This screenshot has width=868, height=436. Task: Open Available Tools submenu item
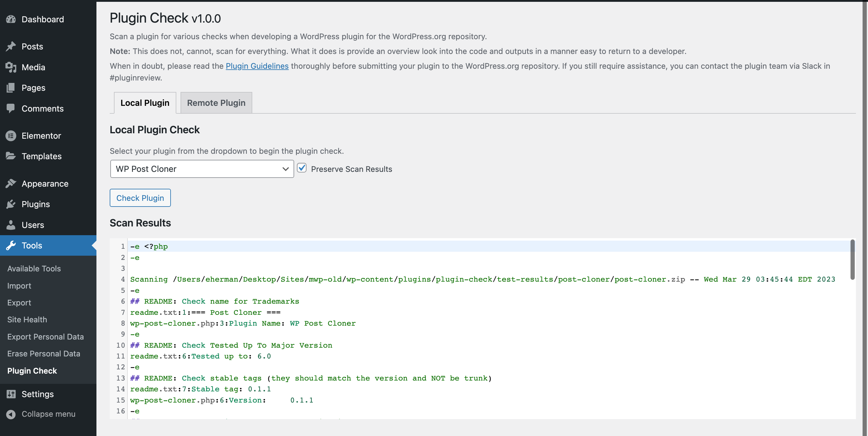point(34,268)
